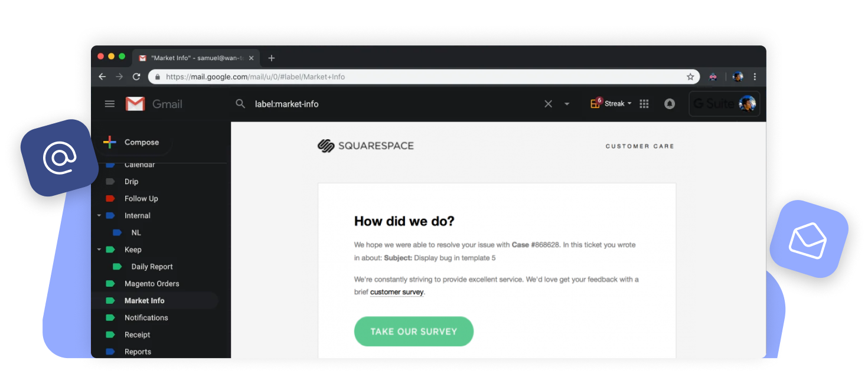Click the search magnifier icon
The height and width of the screenshot is (374, 868).
(240, 104)
